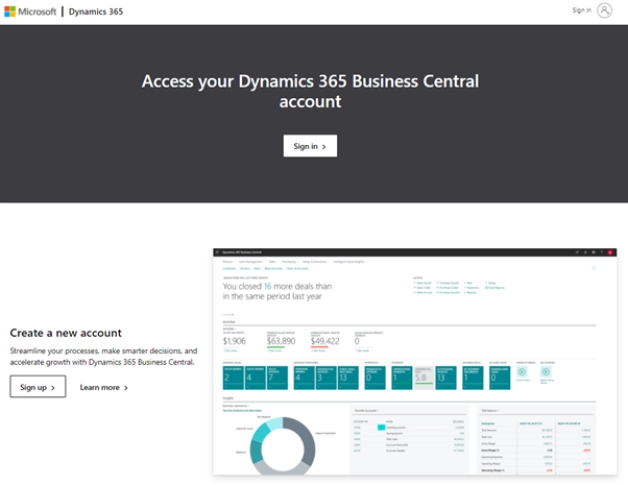Select the grey 5.8 activity tile

[x=423, y=375]
